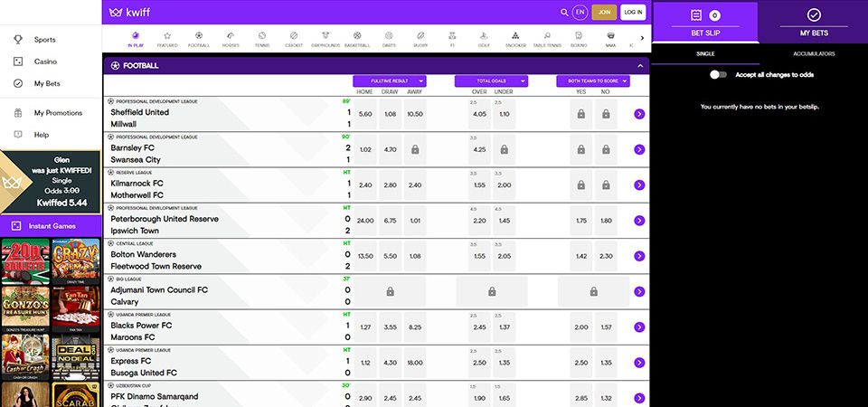Open Gonzo's Treasure Hunt game thumbnail
The width and height of the screenshot is (868, 407).
[x=25, y=309]
